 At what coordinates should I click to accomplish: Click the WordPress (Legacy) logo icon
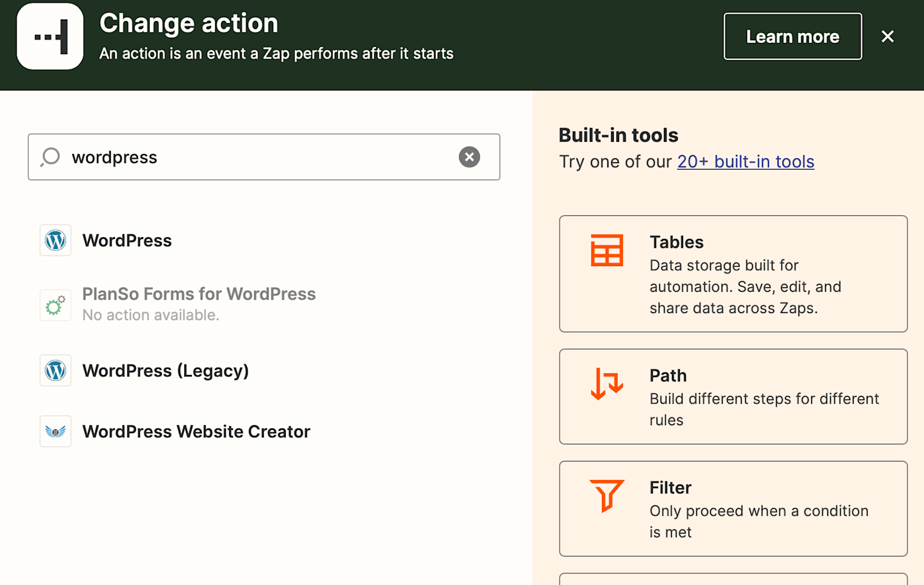coord(55,370)
